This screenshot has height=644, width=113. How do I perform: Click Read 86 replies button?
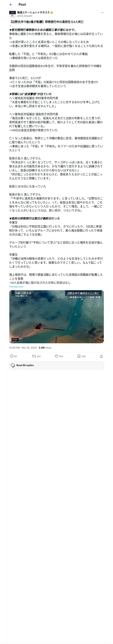56,365
